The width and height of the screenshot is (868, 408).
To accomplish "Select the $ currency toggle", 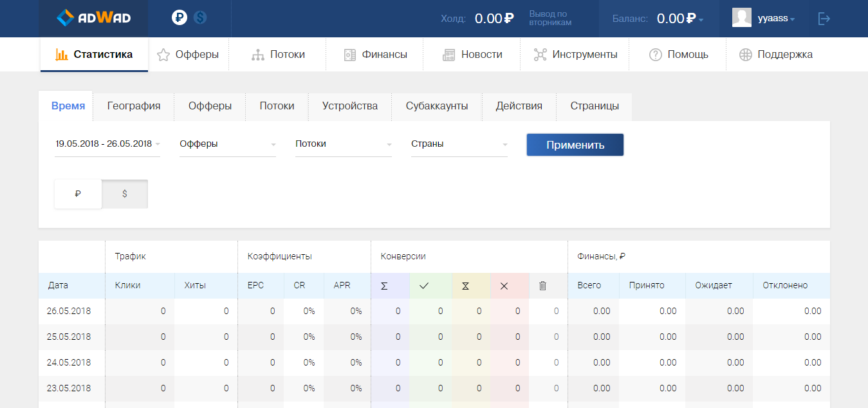I will (x=125, y=194).
